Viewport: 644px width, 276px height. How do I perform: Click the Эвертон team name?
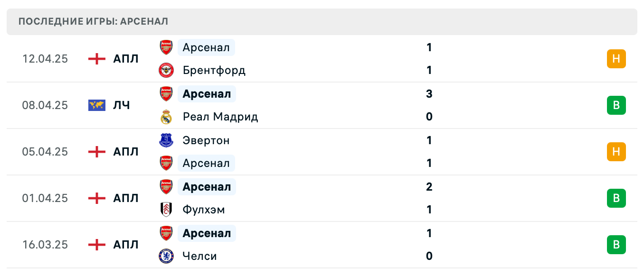click(x=206, y=140)
